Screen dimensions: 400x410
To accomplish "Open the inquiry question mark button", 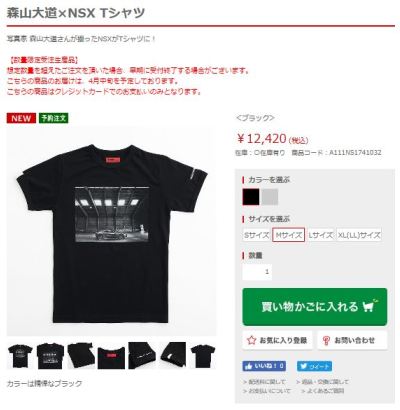I will pyautogui.click(x=352, y=340).
